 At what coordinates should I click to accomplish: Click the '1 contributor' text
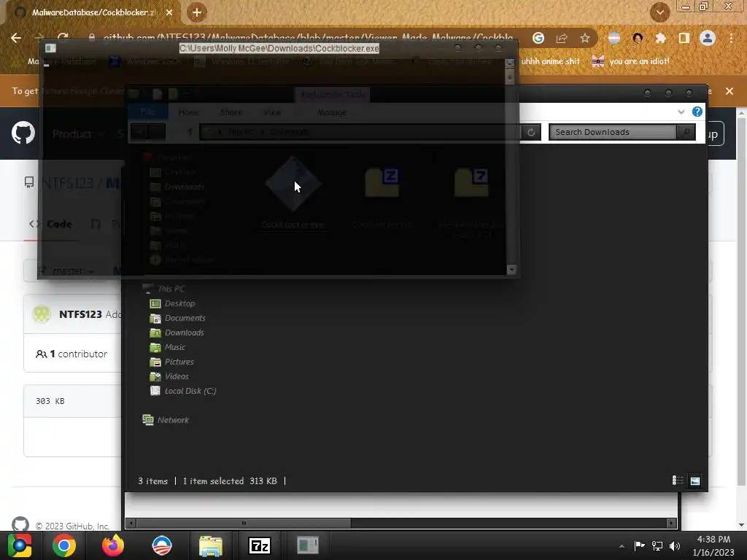(71, 354)
